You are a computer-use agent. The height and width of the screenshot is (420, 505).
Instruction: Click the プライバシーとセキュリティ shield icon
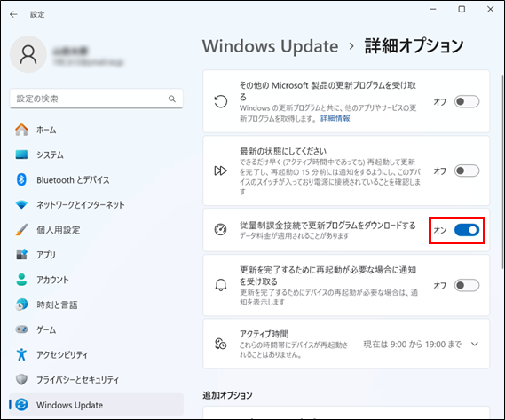click(21, 379)
